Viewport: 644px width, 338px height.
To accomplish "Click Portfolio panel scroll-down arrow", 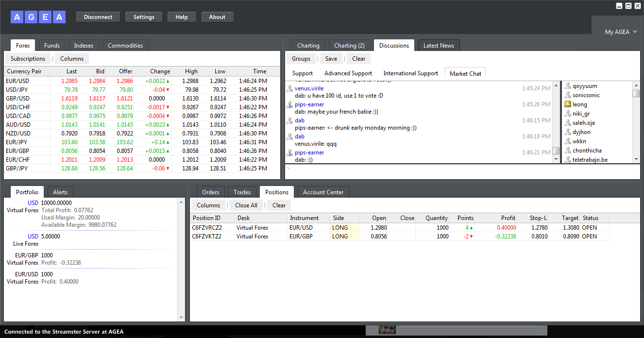I will tap(182, 318).
